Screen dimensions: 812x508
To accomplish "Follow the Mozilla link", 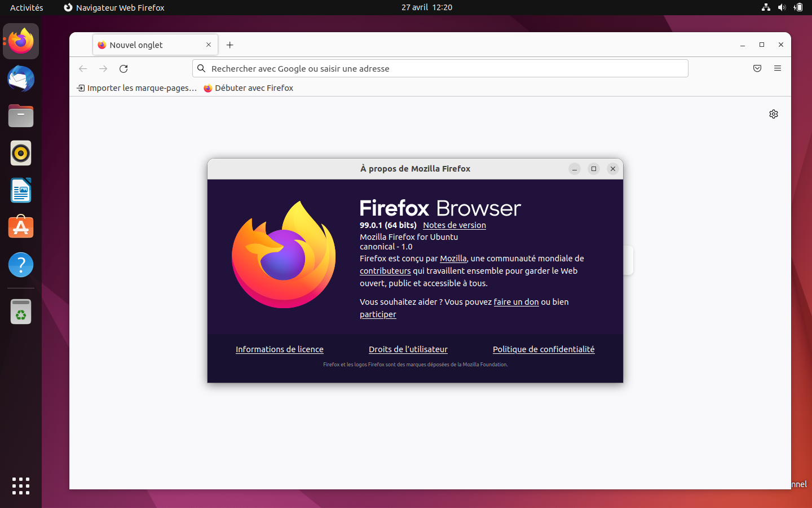I will [453, 259].
